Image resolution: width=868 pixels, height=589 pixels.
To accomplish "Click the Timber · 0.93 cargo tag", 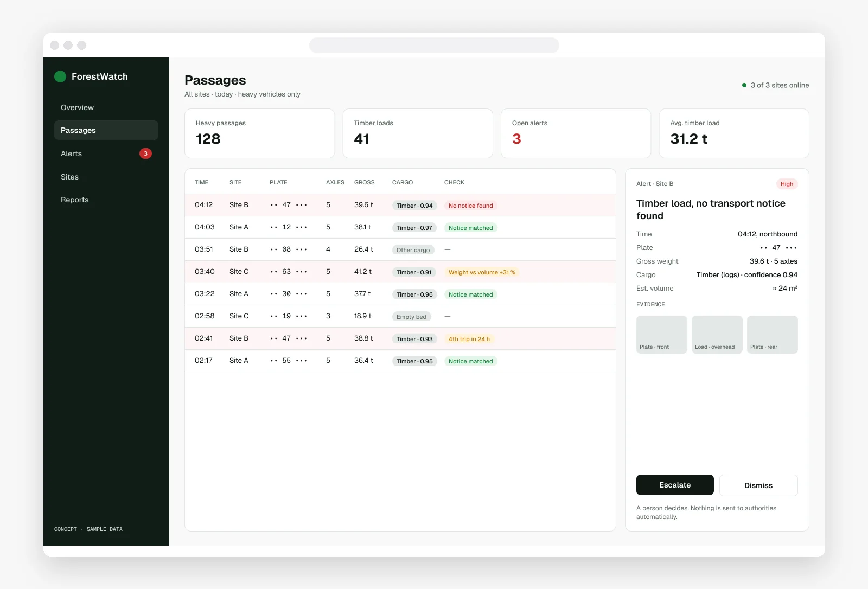I will tap(414, 339).
